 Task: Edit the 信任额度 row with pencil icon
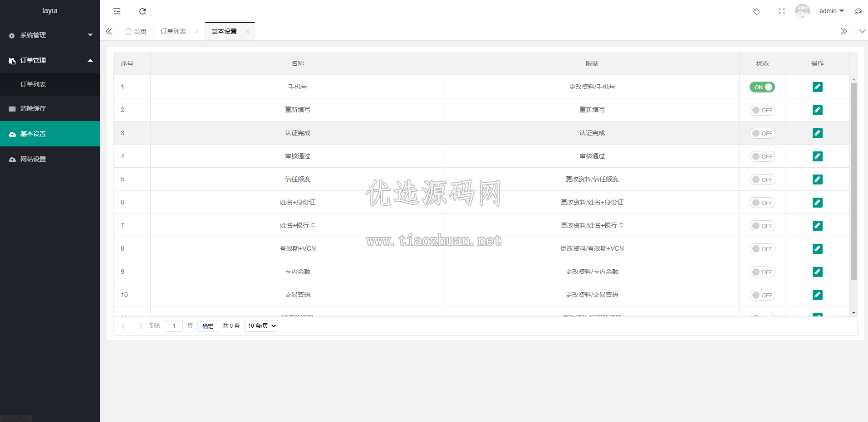tap(817, 179)
